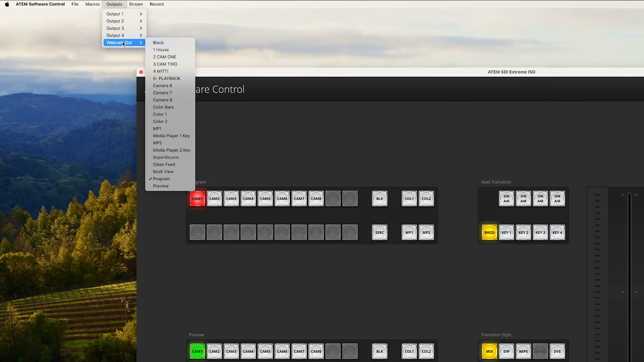Switch Program bus to CAM5
The width and height of the screenshot is (644, 362).
tap(265, 199)
